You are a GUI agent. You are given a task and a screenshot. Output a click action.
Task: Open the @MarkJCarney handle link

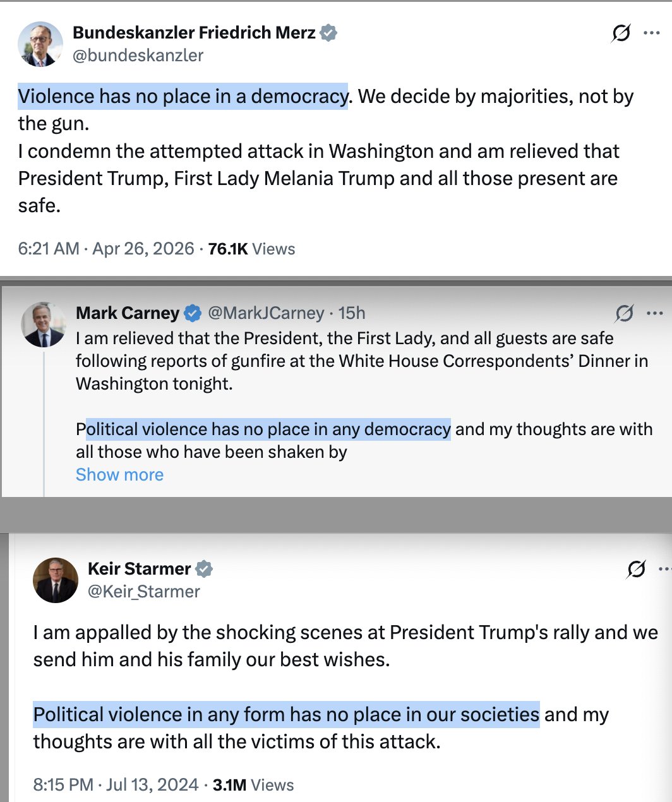(266, 313)
